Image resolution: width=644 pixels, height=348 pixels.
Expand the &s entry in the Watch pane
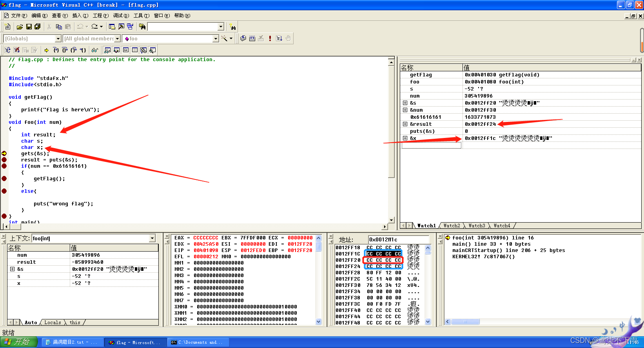[x=405, y=103]
